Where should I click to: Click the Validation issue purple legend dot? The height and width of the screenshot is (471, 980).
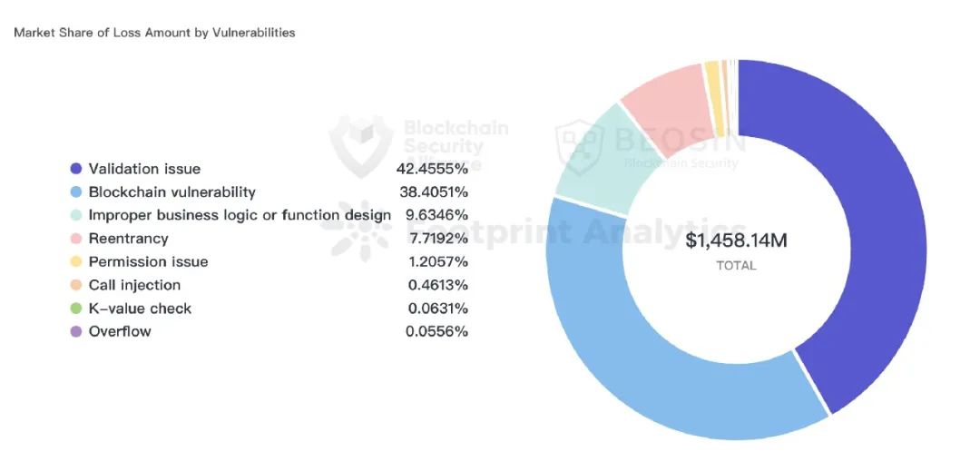point(76,169)
